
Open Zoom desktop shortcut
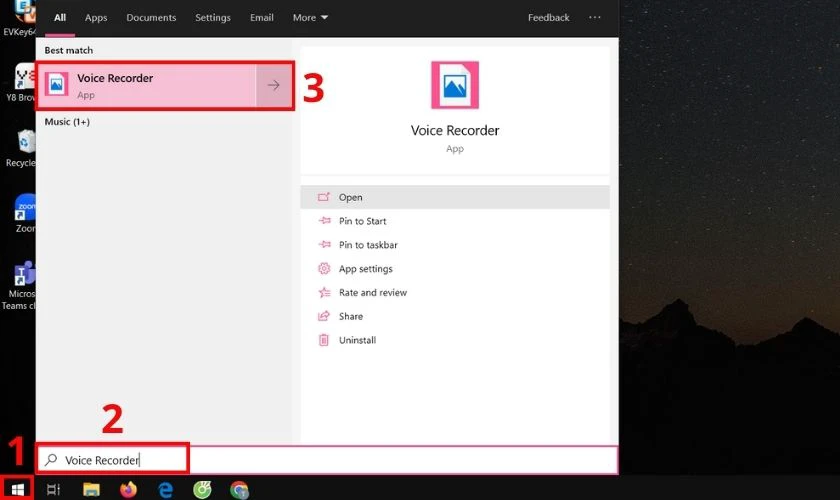[x=24, y=213]
